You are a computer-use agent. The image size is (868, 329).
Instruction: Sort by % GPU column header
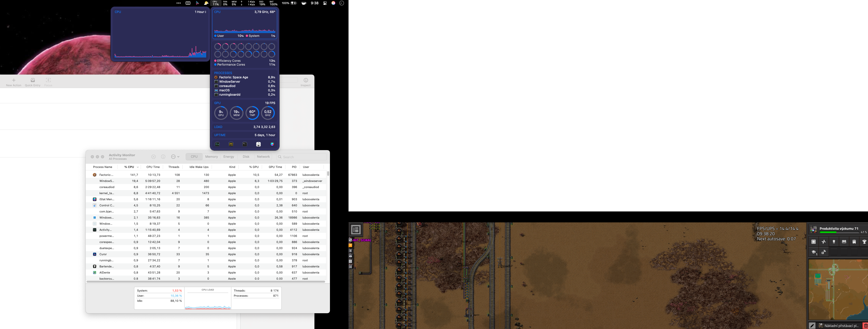point(254,167)
